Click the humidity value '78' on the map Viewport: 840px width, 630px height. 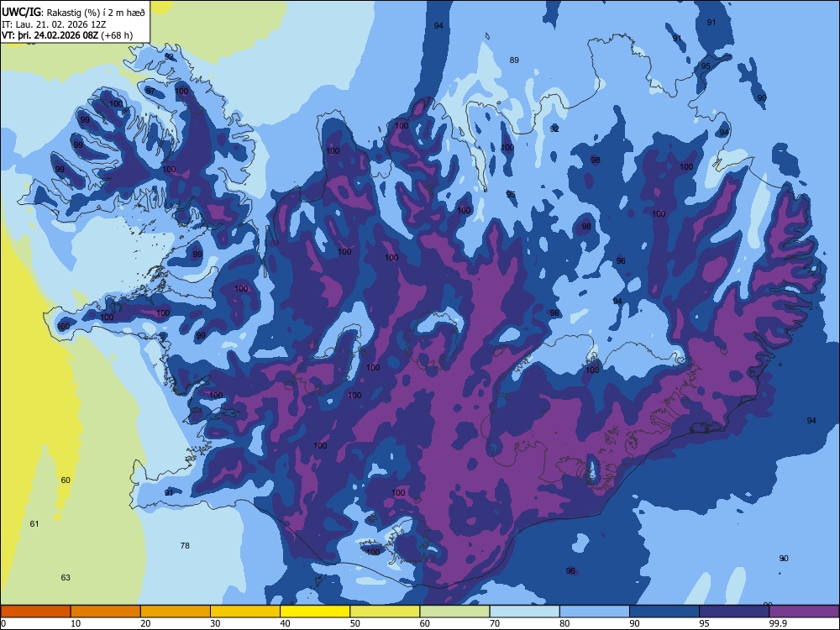point(185,546)
